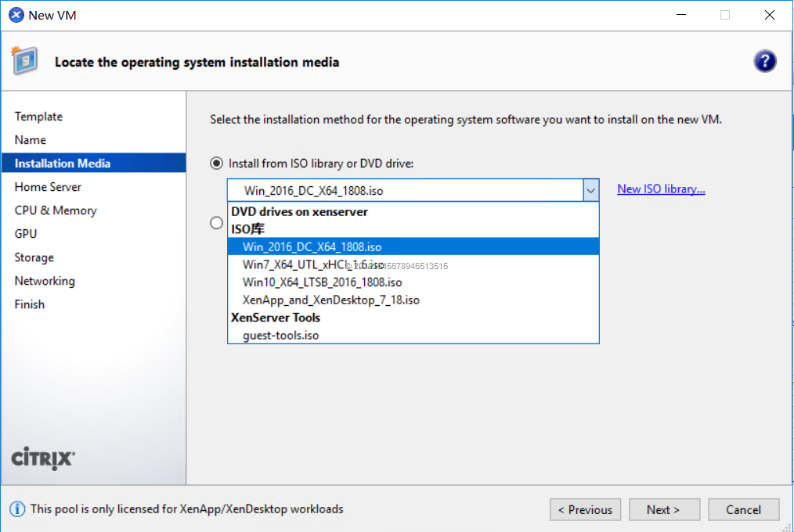The image size is (794, 532).
Task: Click the installation media wizard header icon
Action: point(23,59)
